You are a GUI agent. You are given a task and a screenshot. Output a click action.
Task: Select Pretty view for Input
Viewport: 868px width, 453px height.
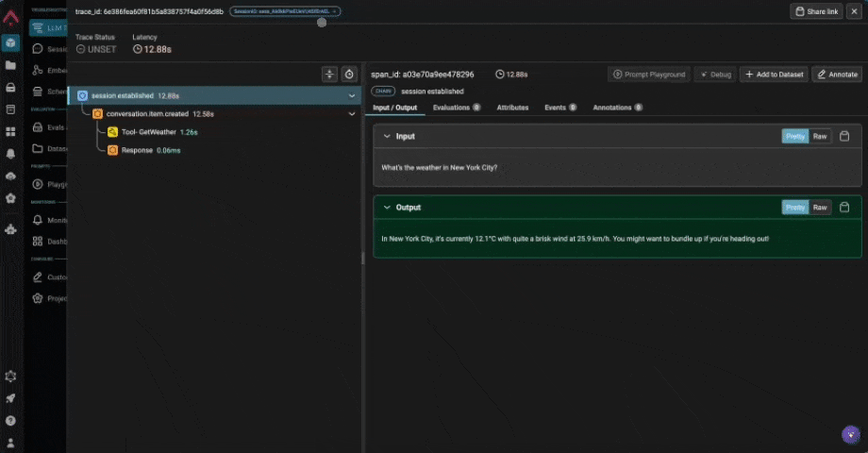(795, 136)
